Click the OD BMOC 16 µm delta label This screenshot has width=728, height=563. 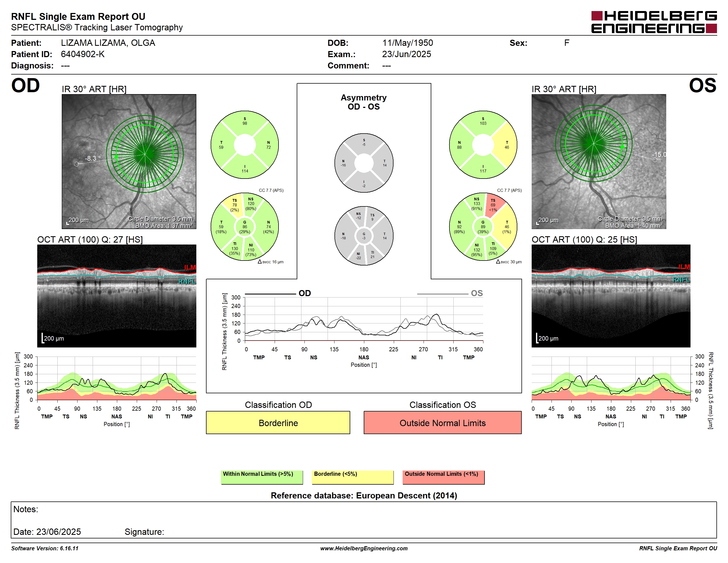point(271,262)
